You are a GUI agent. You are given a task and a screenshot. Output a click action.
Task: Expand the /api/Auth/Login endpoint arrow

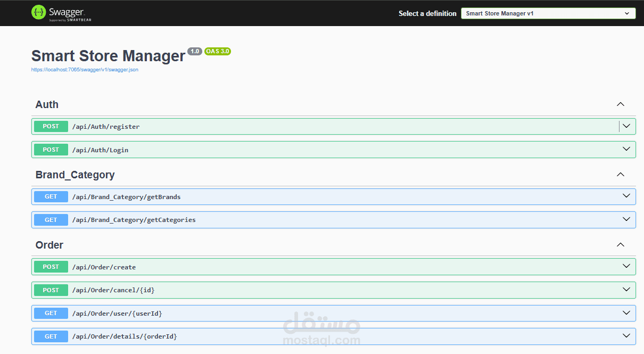point(626,149)
